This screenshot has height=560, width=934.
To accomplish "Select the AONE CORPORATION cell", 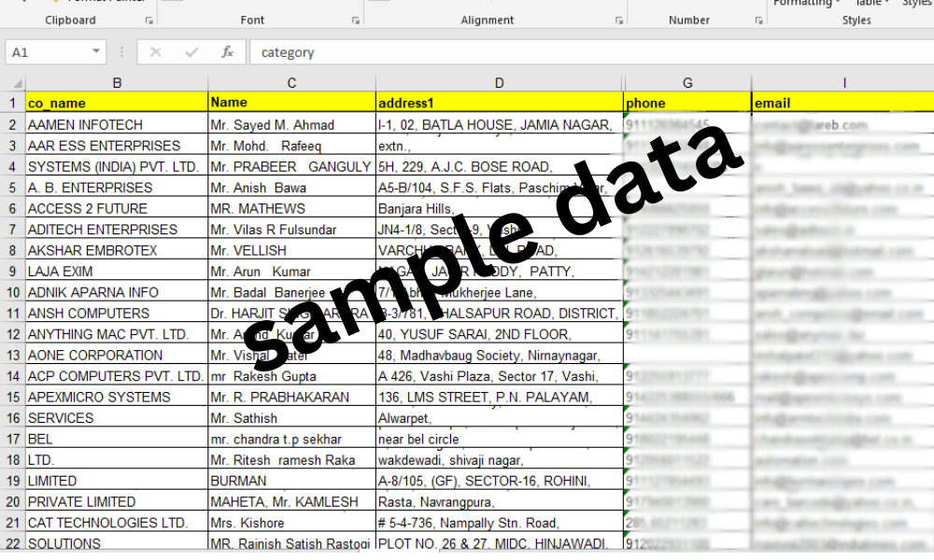I will tap(117, 355).
